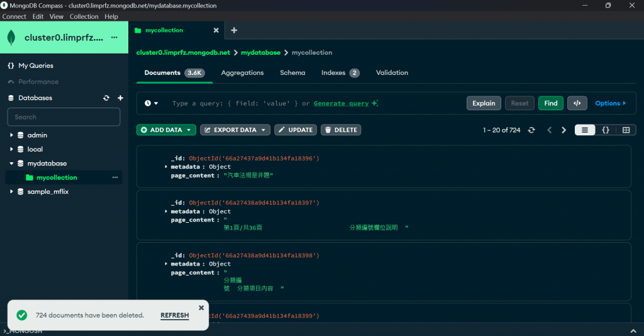The height and width of the screenshot is (336, 644).
Task: Open a new tab with plus icon
Action: (234, 30)
